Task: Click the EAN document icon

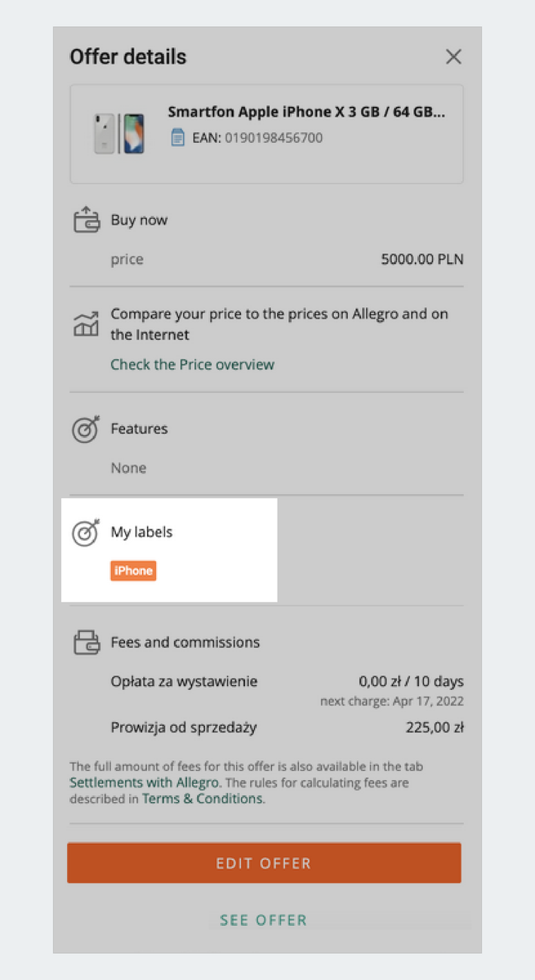Action: 177,138
